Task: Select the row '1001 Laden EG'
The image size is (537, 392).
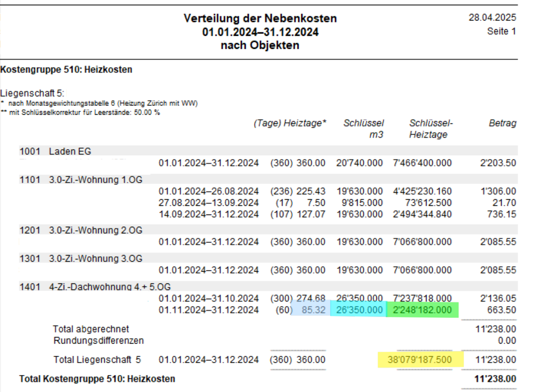Action: (268, 151)
